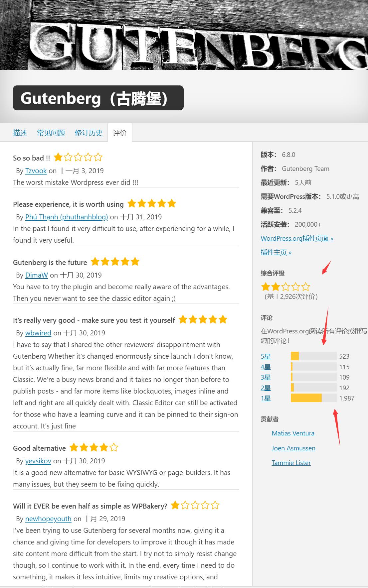Click stars beside 'It's really very good' review
This screenshot has width=368, height=588.
point(203,319)
